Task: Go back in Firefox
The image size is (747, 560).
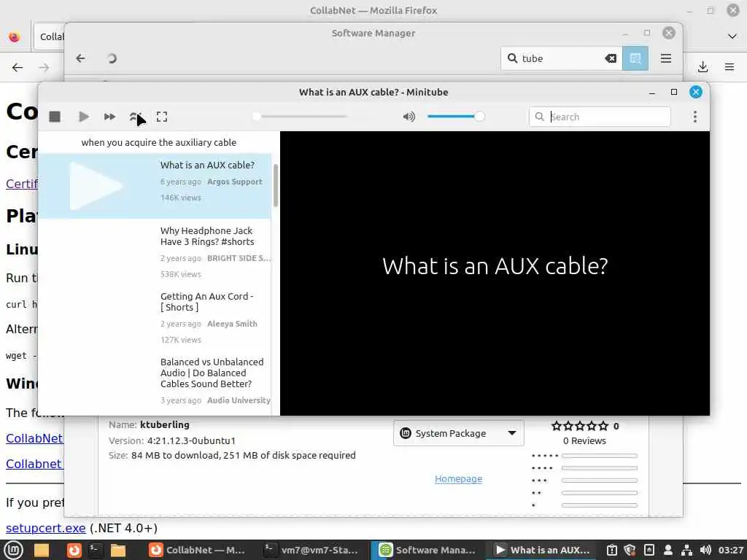Action: coord(18,67)
